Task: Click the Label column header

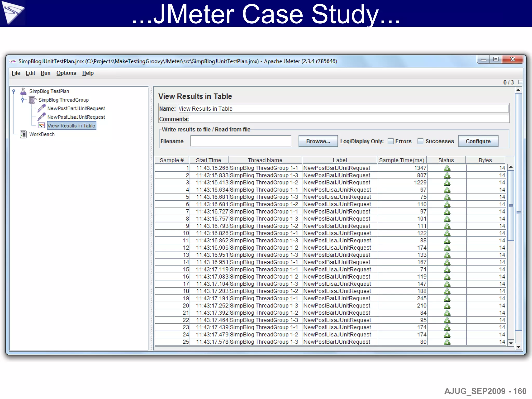Action: (340, 160)
